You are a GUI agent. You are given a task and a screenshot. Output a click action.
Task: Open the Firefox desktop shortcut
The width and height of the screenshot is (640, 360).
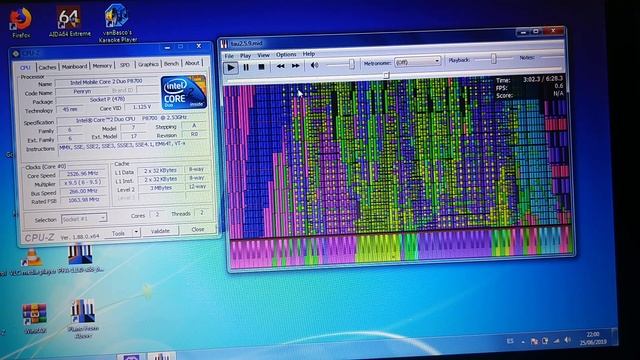tap(20, 23)
